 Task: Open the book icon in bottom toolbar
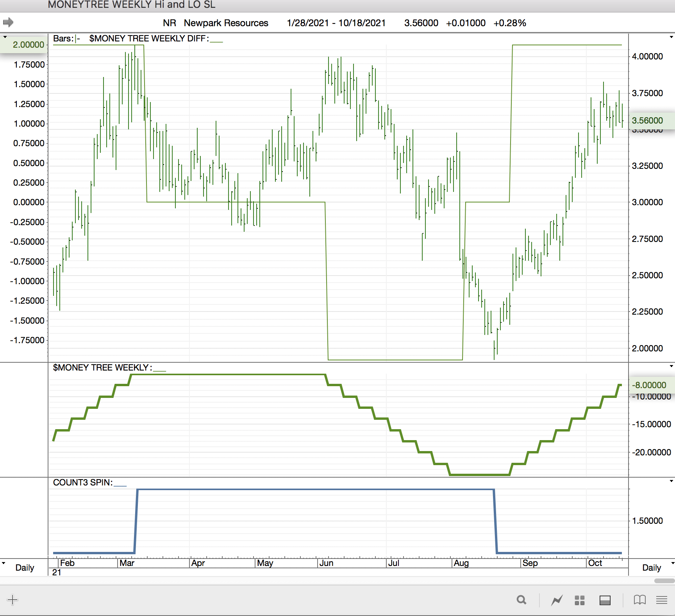pos(639,600)
